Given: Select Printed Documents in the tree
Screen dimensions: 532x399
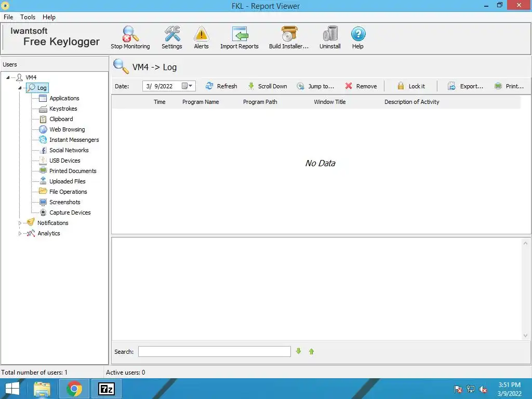Looking at the screenshot, I should (73, 171).
